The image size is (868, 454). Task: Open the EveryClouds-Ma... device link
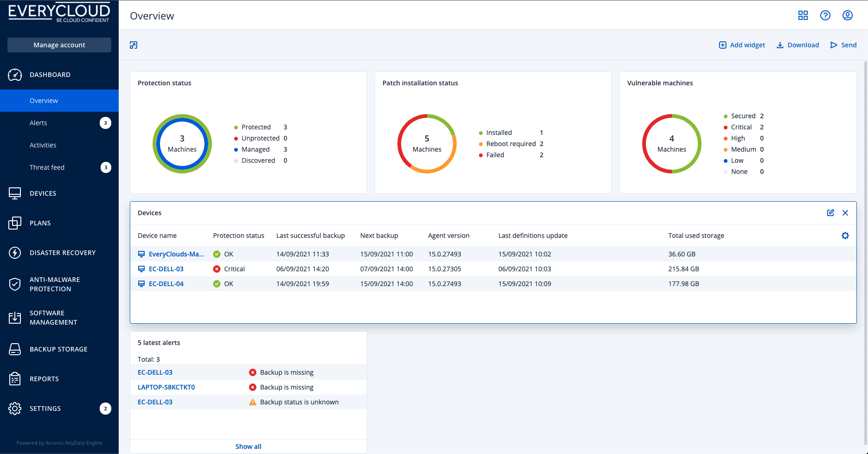pos(176,254)
